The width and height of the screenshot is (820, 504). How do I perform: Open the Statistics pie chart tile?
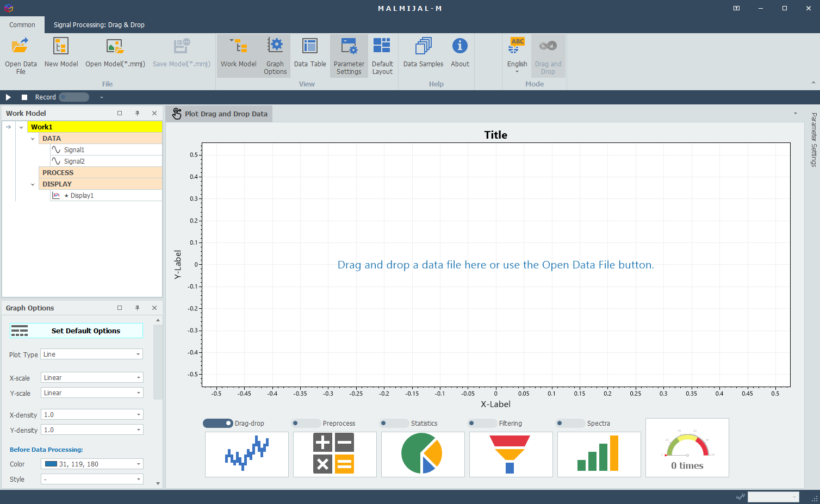pyautogui.click(x=423, y=455)
